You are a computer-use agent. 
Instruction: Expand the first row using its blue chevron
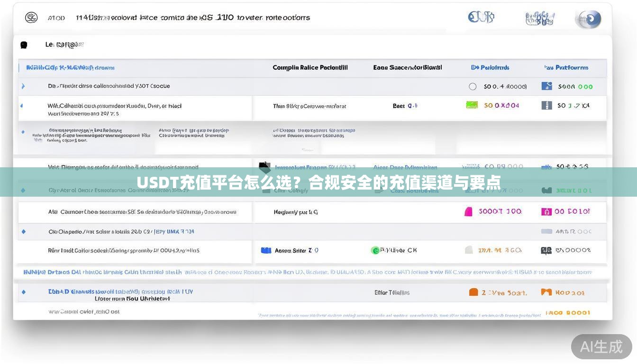pyautogui.click(x=23, y=86)
